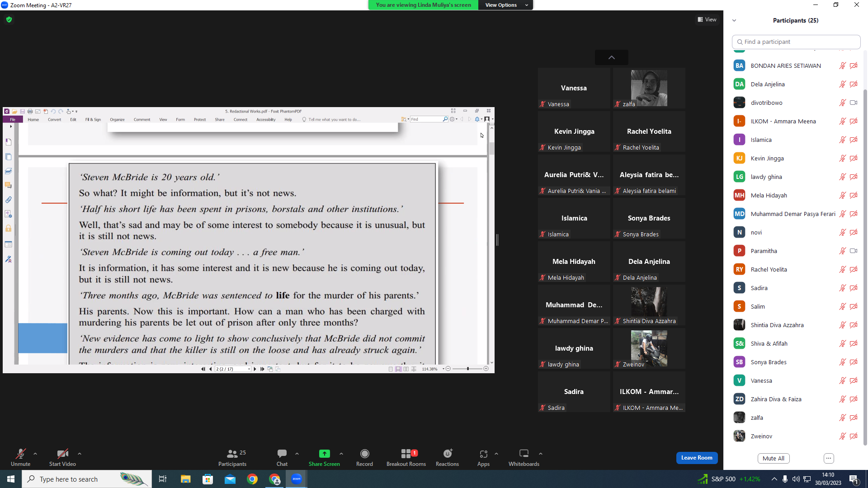Switch to Foxit Home tab
Image resolution: width=868 pixels, height=488 pixels.
(x=33, y=120)
